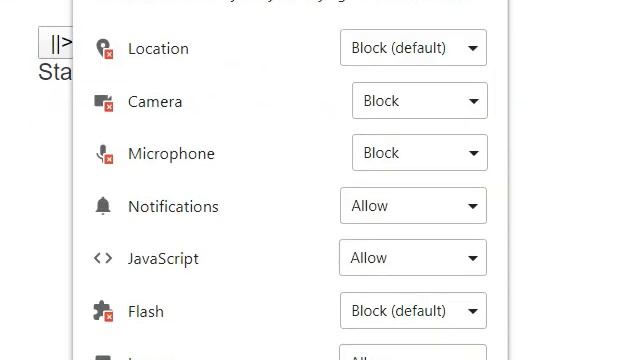
Task: Click the Location pin icon
Action: click(x=104, y=49)
